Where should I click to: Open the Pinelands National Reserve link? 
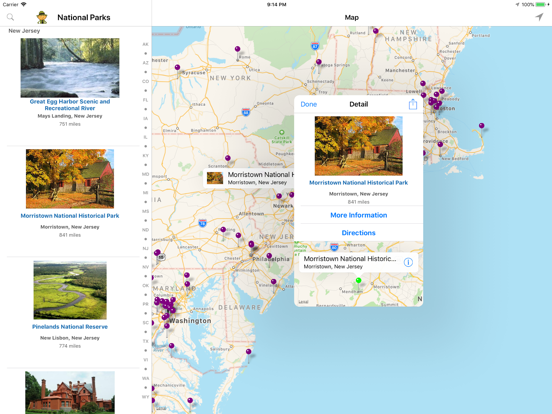tap(70, 327)
